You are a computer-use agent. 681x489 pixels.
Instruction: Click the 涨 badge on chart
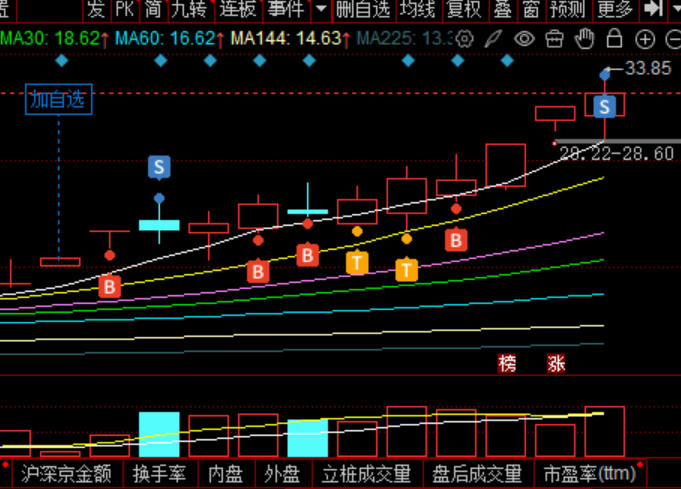coord(556,363)
